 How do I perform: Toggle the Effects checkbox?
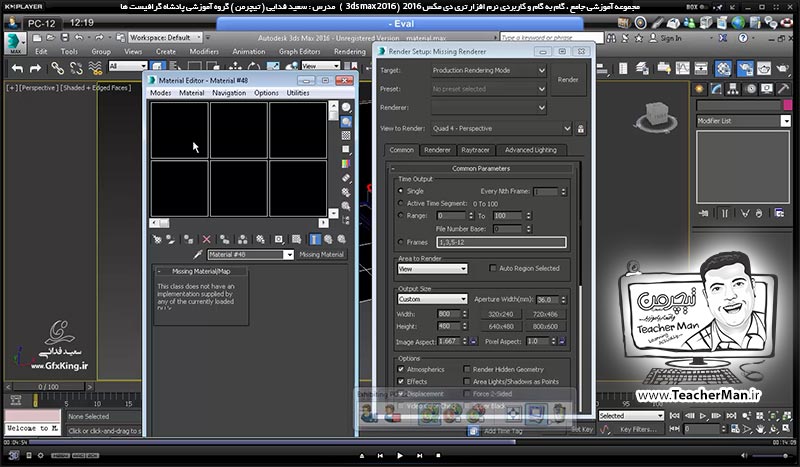click(401, 381)
